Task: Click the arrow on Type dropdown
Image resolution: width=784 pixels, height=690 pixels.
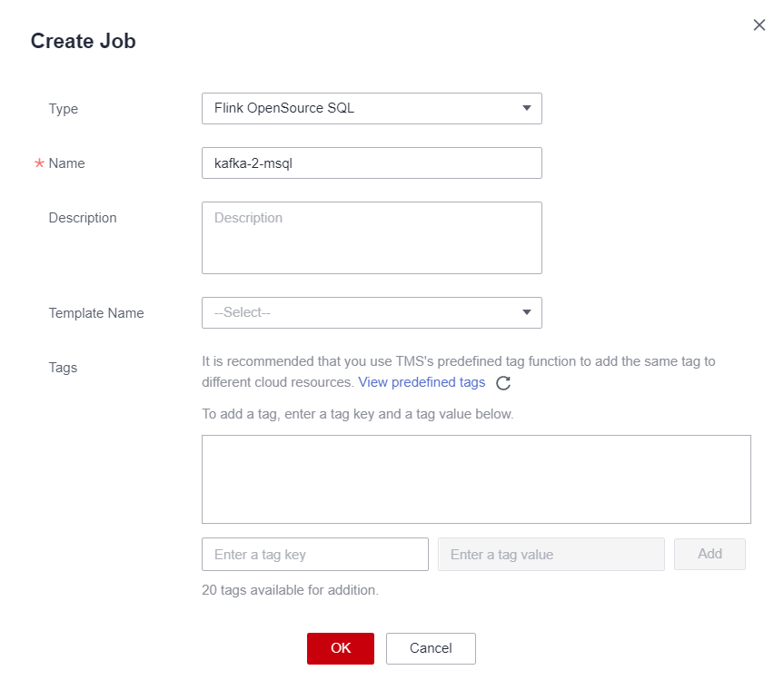Action: point(527,108)
